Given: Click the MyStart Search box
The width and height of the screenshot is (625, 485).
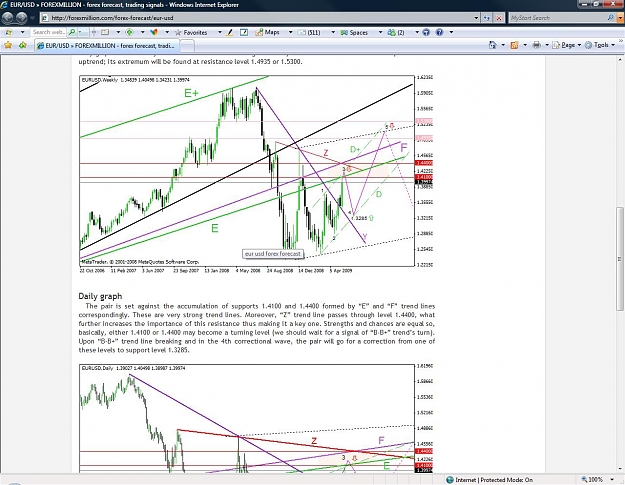Looking at the screenshot, I should 557,18.
